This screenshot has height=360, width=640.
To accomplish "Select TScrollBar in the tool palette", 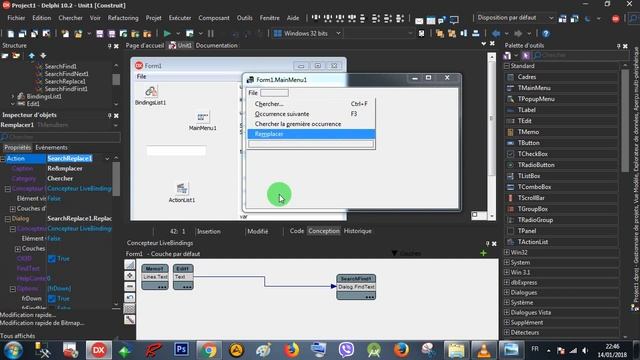I will (x=531, y=198).
